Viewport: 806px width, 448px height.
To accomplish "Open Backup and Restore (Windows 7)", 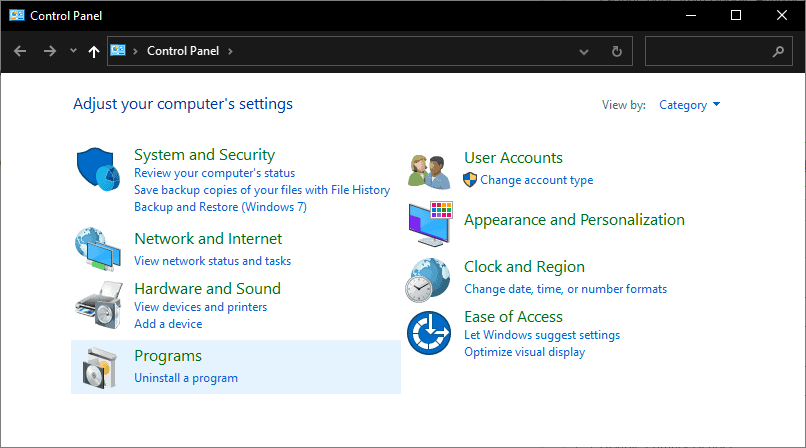I will (221, 207).
